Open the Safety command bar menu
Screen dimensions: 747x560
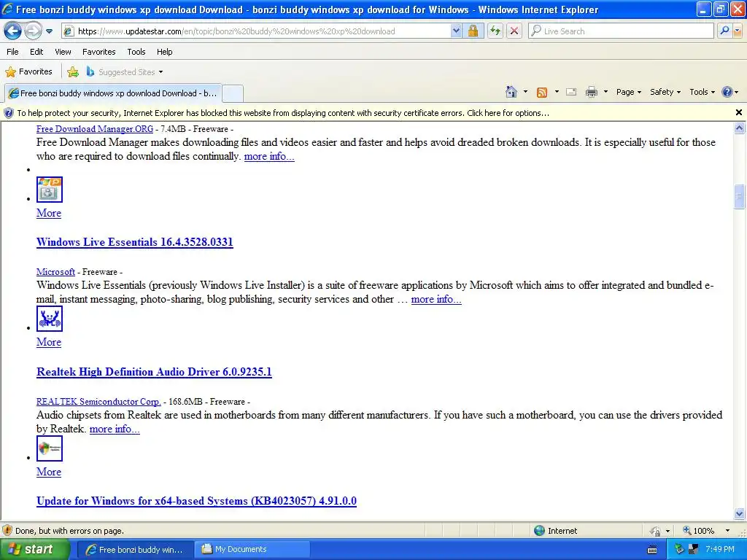pyautogui.click(x=665, y=92)
